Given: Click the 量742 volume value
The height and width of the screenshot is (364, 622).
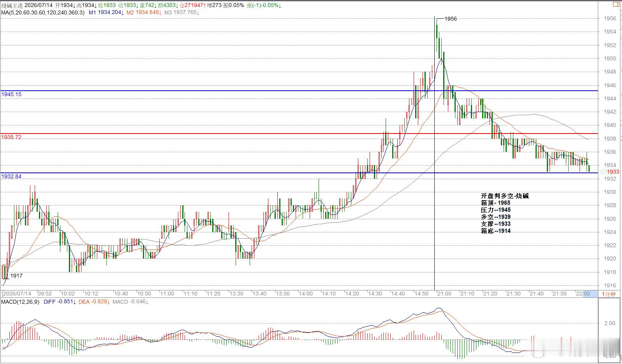Looking at the screenshot, I should point(148,5).
